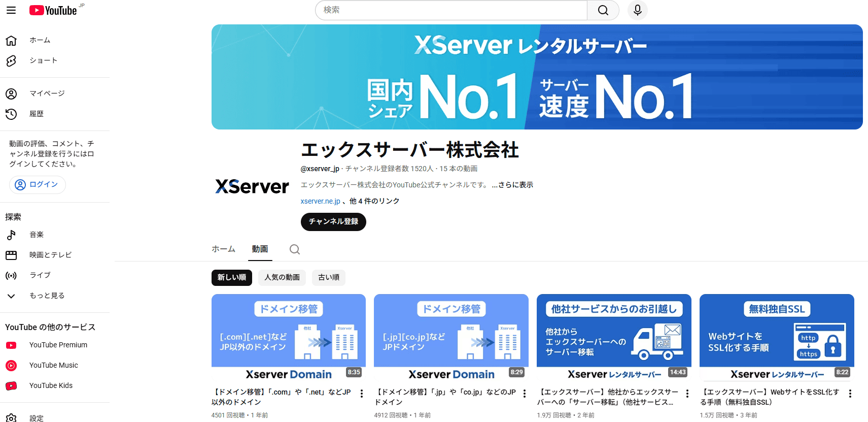The image size is (868, 422).
Task: Select the 人気の動画 sort chip
Action: [282, 278]
